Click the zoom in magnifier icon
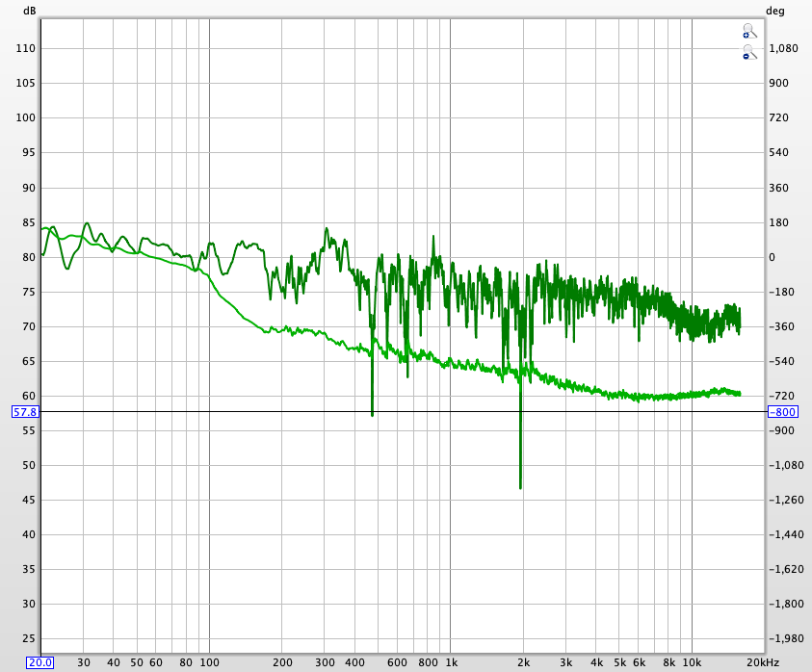 749,31
